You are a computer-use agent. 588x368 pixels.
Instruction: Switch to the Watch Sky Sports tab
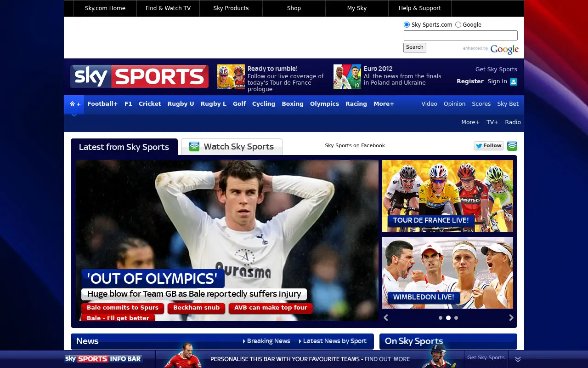232,147
